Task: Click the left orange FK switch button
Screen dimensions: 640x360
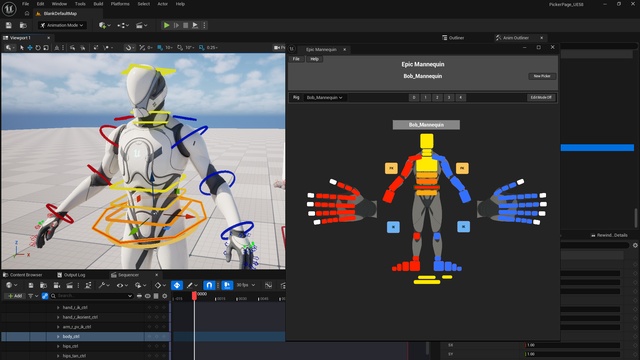Action: pos(391,168)
